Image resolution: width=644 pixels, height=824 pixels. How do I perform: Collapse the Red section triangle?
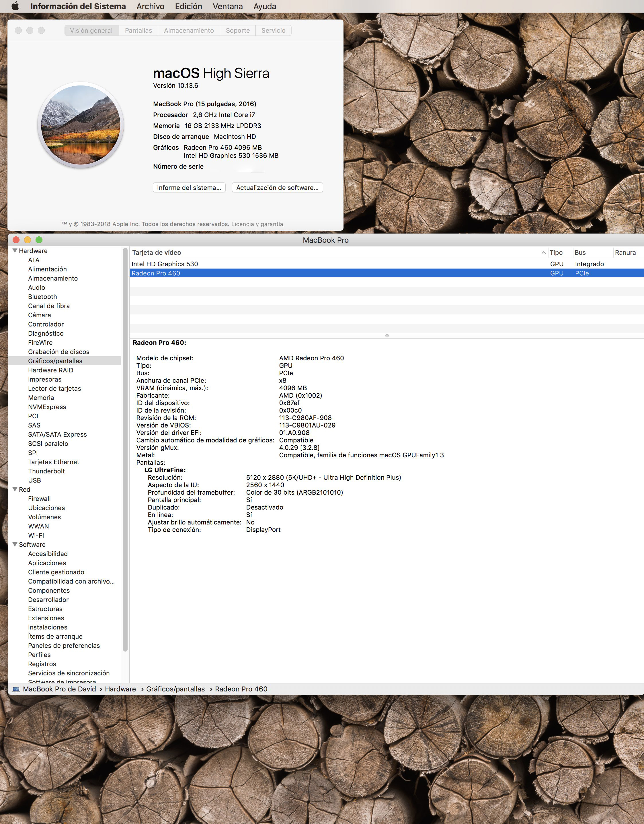[15, 489]
